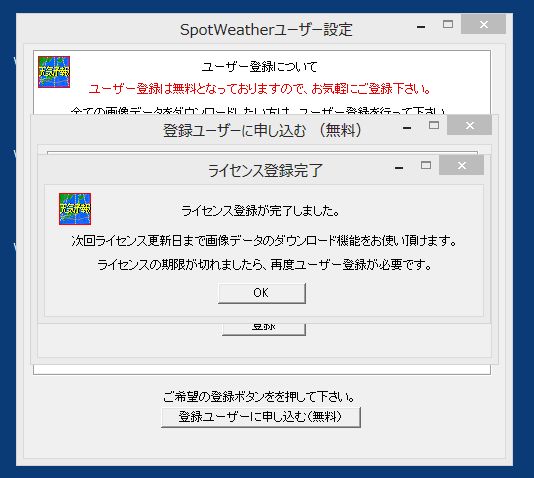Maximize the SpotWeatherユーザー設定 window

click(x=448, y=24)
